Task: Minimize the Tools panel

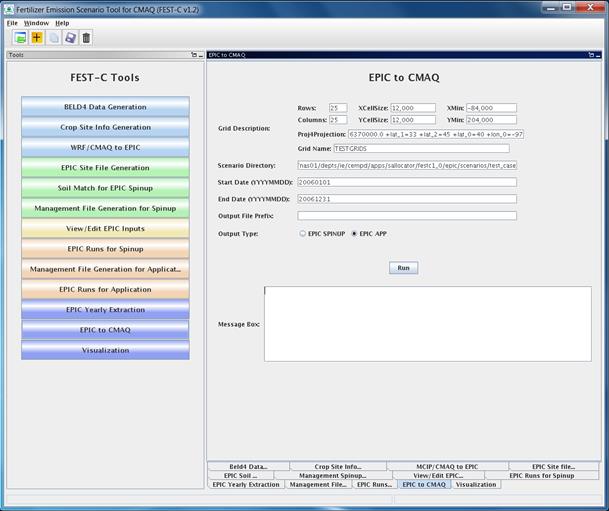Action: point(200,55)
